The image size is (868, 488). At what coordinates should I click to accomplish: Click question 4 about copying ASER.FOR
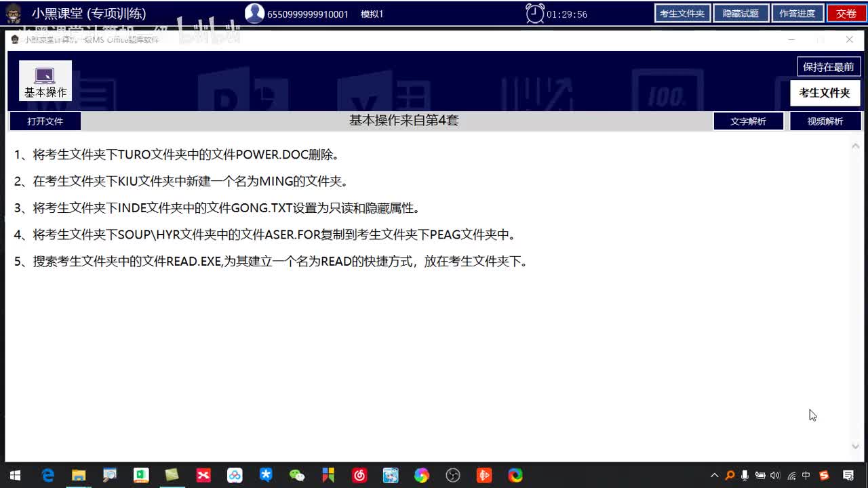[266, 235]
